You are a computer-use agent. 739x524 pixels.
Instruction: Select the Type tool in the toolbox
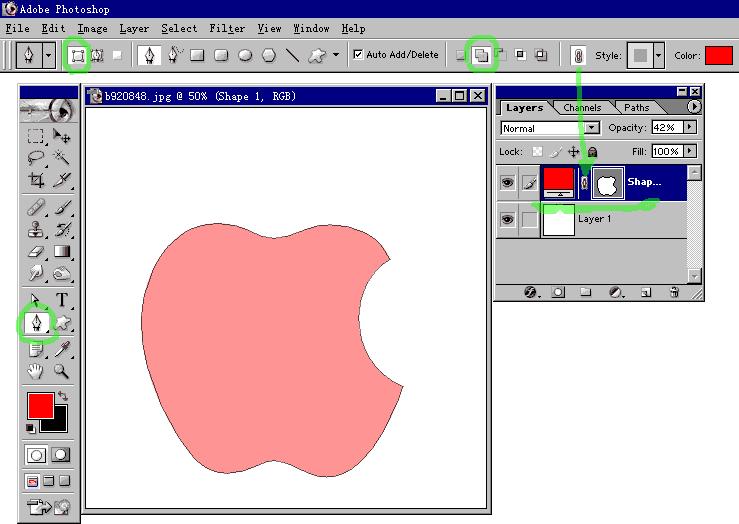61,299
